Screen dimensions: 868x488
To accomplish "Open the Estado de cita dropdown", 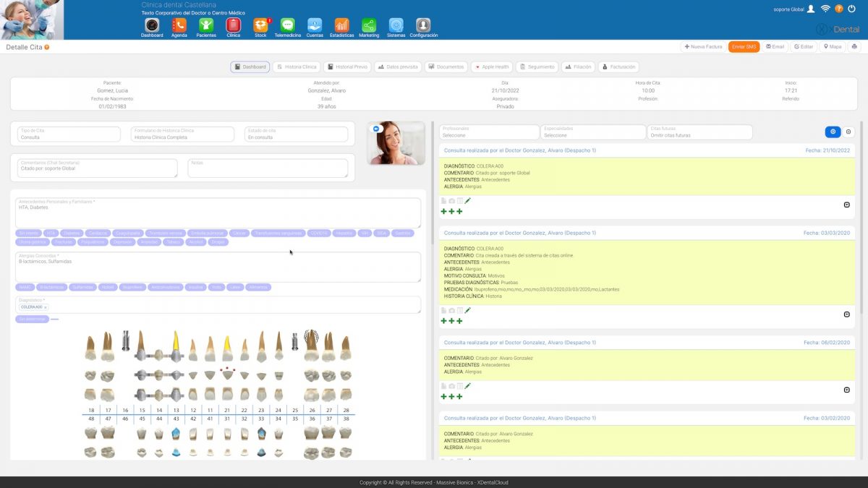I will pyautogui.click(x=296, y=134).
